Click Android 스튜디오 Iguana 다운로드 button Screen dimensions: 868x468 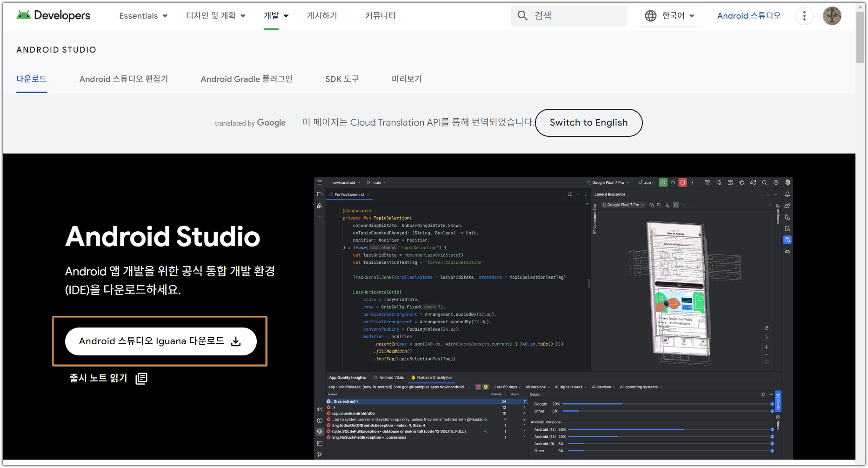(x=161, y=341)
